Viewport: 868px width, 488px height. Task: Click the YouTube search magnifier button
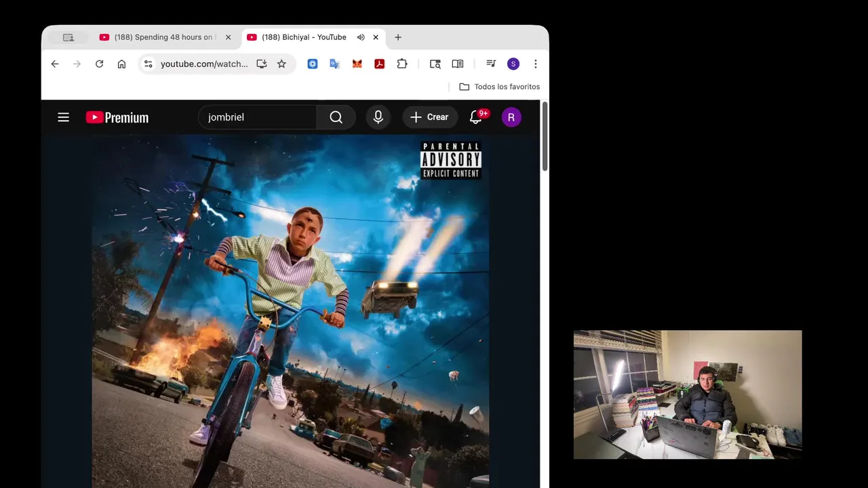[336, 117]
